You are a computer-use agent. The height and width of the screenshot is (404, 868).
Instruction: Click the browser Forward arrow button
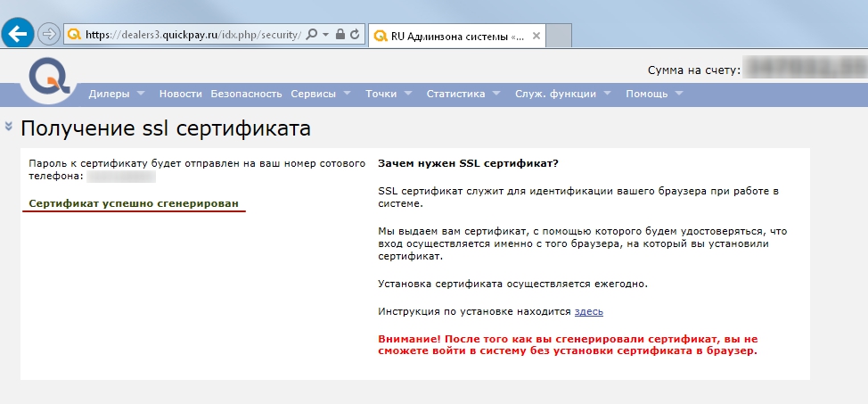pyautogui.click(x=49, y=35)
